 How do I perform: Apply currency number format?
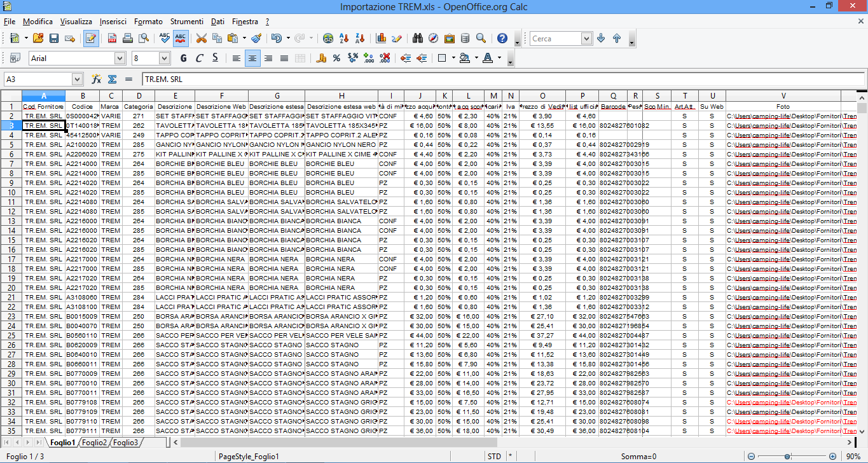click(321, 59)
